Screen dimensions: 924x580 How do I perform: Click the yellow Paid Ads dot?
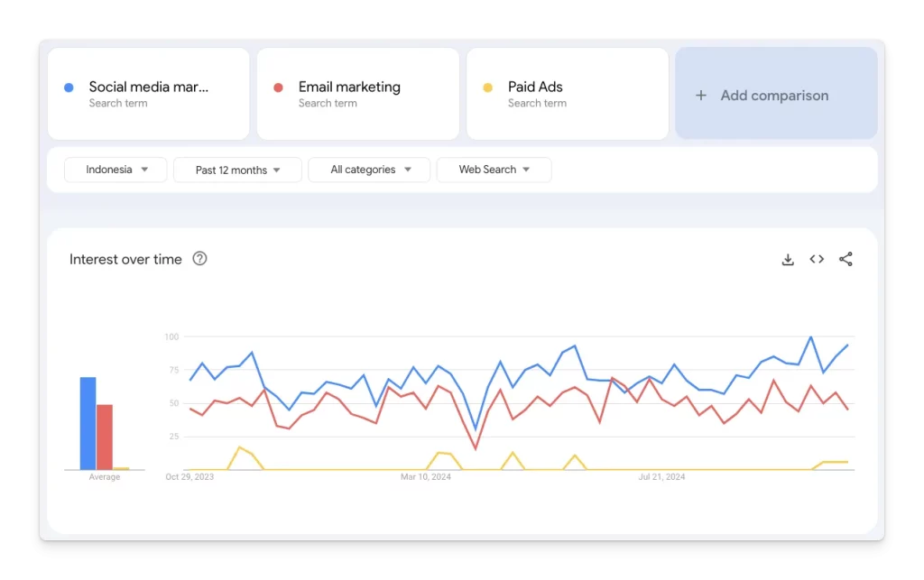click(488, 87)
